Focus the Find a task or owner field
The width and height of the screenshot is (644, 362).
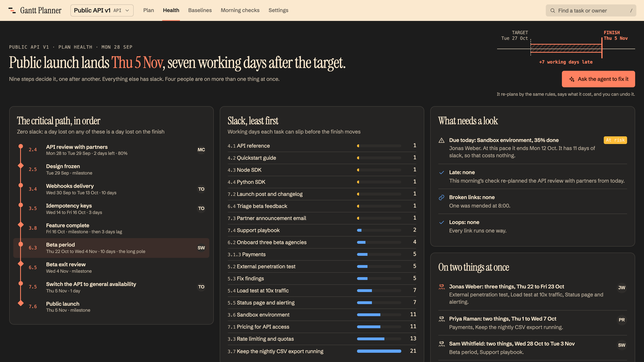[591, 10]
